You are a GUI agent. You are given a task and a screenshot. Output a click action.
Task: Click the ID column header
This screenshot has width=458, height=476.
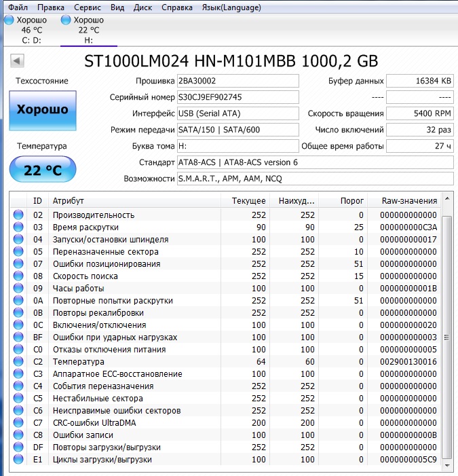point(37,201)
